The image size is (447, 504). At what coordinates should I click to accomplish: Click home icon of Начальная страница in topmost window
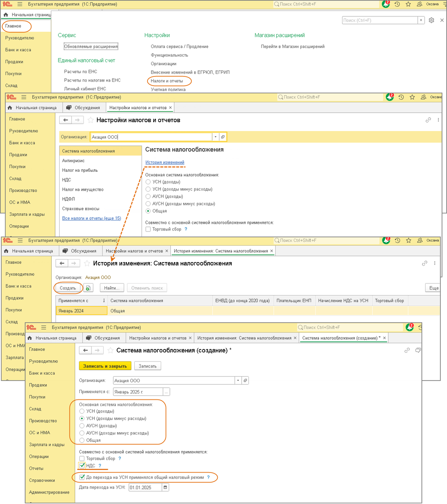click(x=6, y=15)
